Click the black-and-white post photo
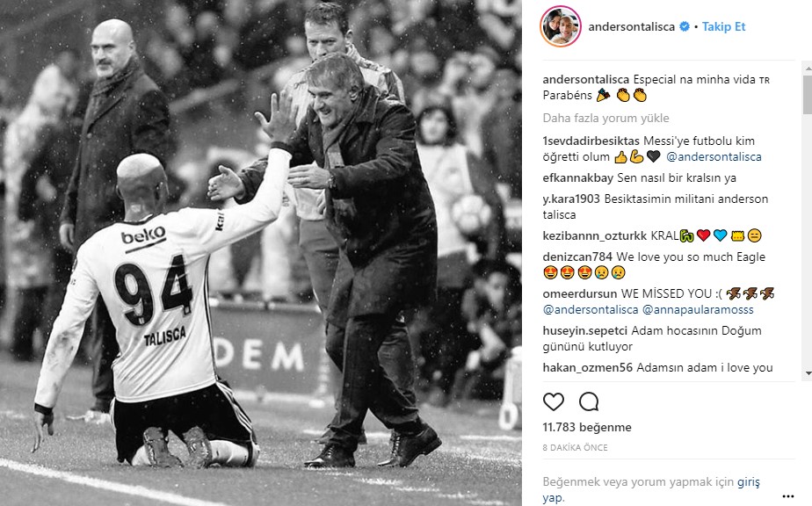Screen dimensions: 812x506 pyautogui.click(x=261, y=253)
